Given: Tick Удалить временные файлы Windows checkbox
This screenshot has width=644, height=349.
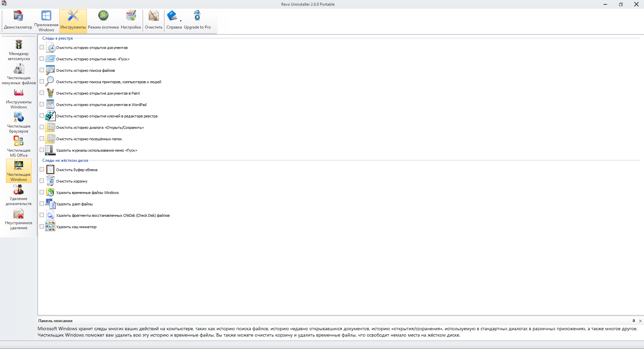Looking at the screenshot, I should [x=42, y=192].
